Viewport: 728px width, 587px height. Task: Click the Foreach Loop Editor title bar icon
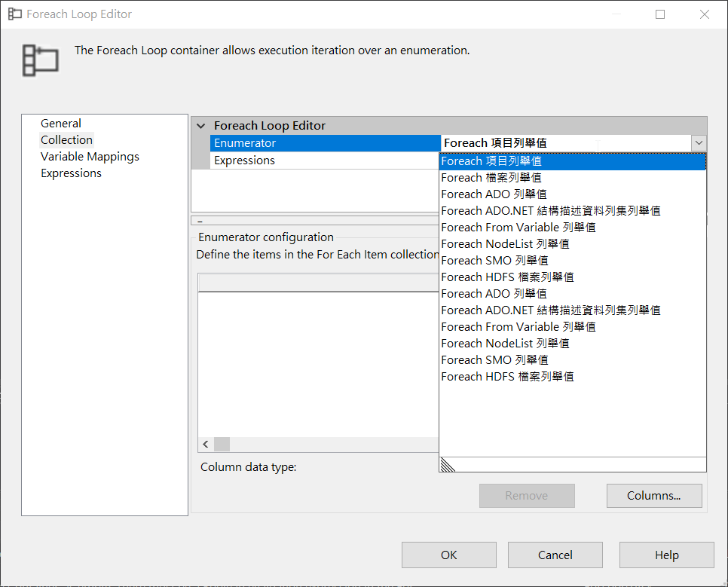point(14,14)
